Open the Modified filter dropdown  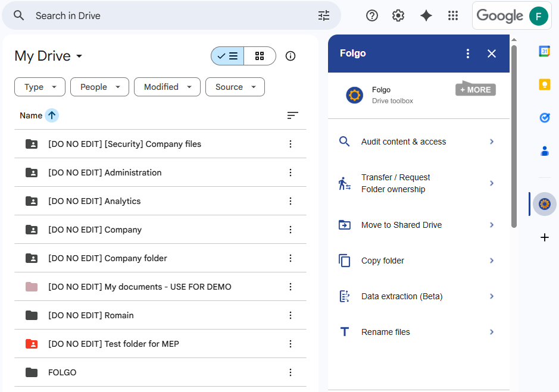tap(167, 87)
